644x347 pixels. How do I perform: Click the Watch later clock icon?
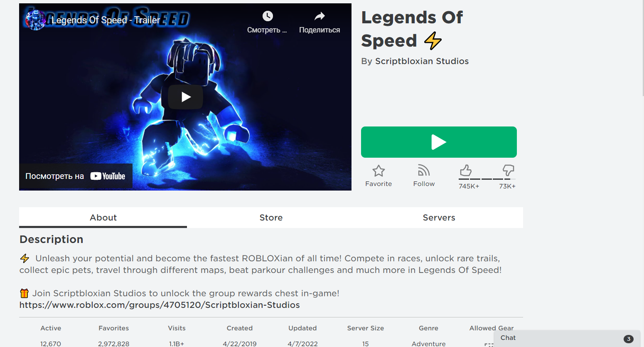(268, 16)
